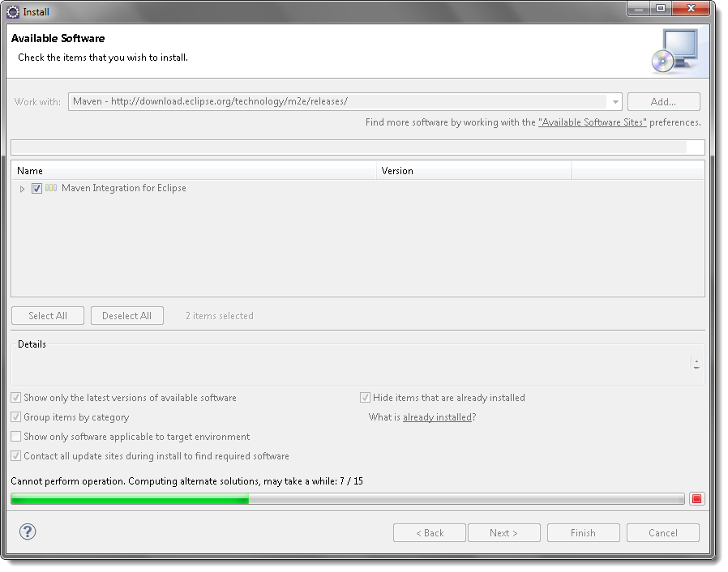Sort by the Name column header
The width and height of the screenshot is (728, 572).
194,171
